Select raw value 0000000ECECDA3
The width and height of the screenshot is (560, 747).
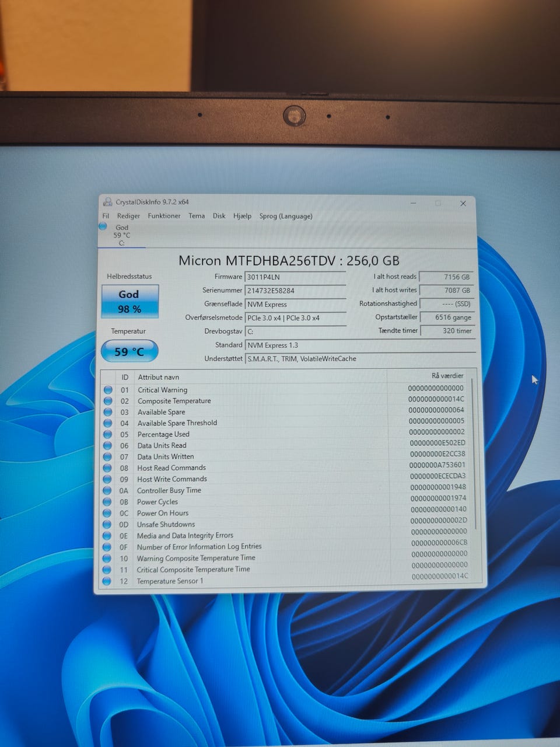coord(437,476)
